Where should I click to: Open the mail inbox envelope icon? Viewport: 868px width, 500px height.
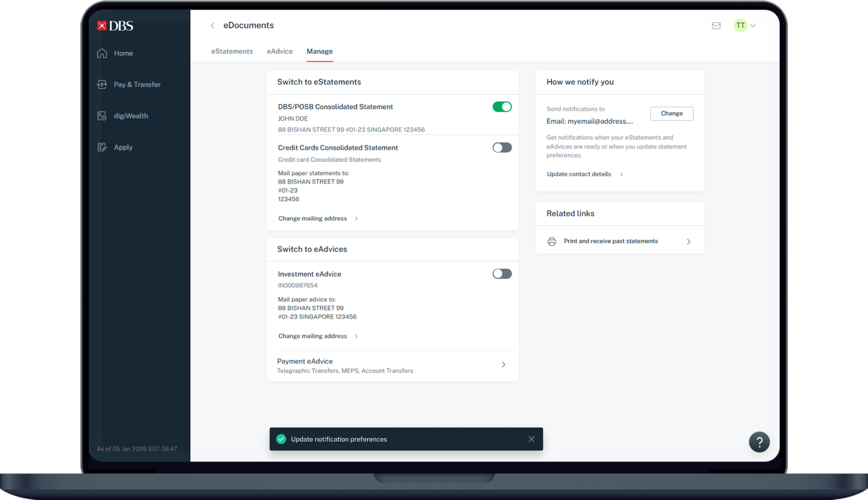pyautogui.click(x=716, y=26)
